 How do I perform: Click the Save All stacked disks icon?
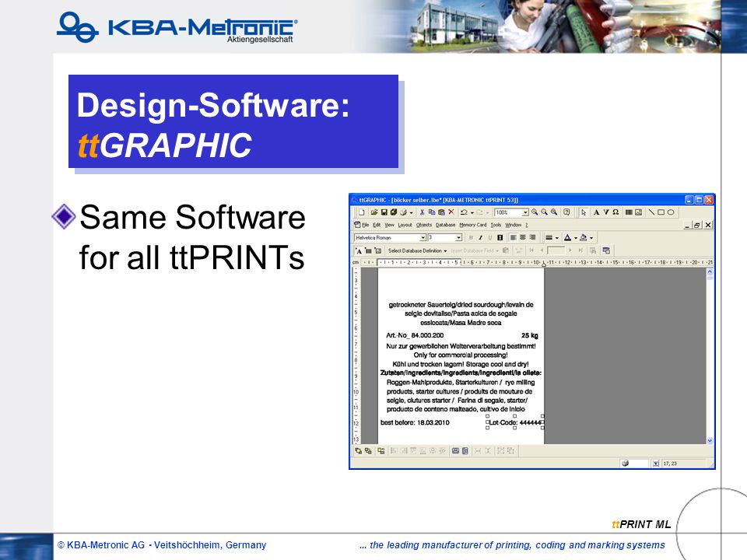click(x=394, y=212)
